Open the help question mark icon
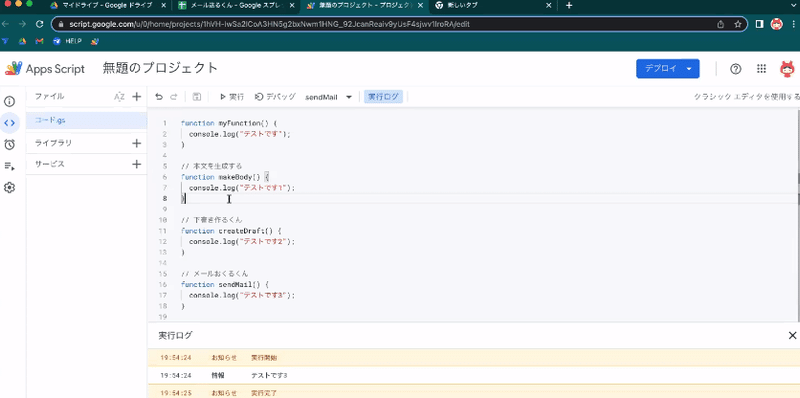 tap(735, 69)
